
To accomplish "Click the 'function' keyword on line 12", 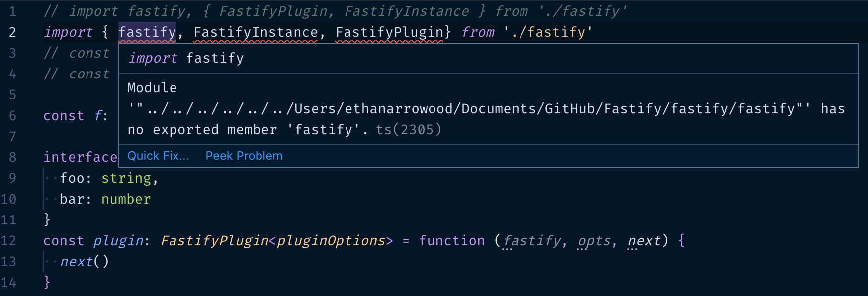I will pyautogui.click(x=452, y=241).
